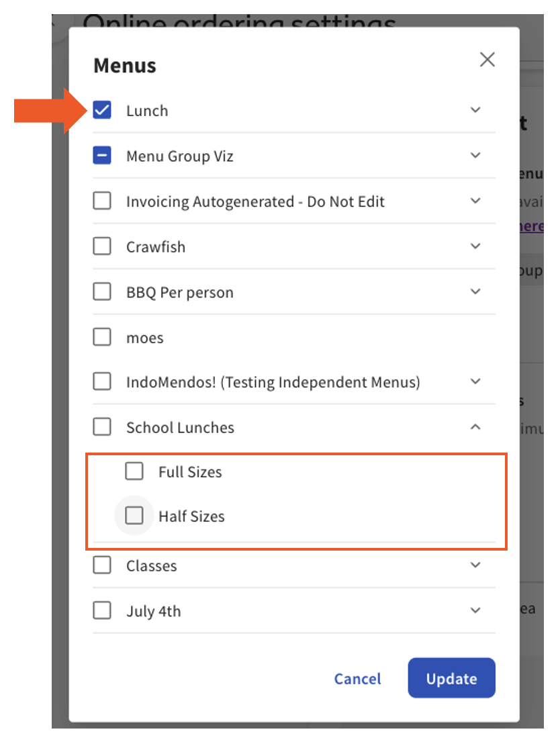
Task: Toggle the Menu Group Viz checkbox
Action: tap(102, 156)
